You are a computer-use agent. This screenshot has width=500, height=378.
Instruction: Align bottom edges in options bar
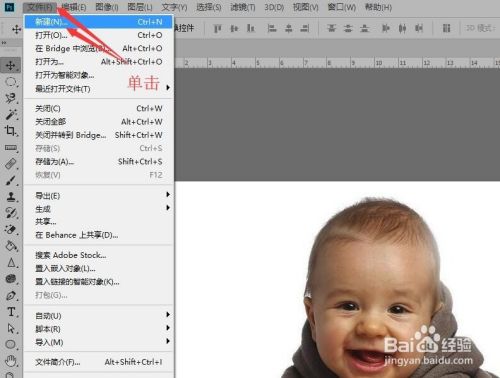click(x=251, y=29)
